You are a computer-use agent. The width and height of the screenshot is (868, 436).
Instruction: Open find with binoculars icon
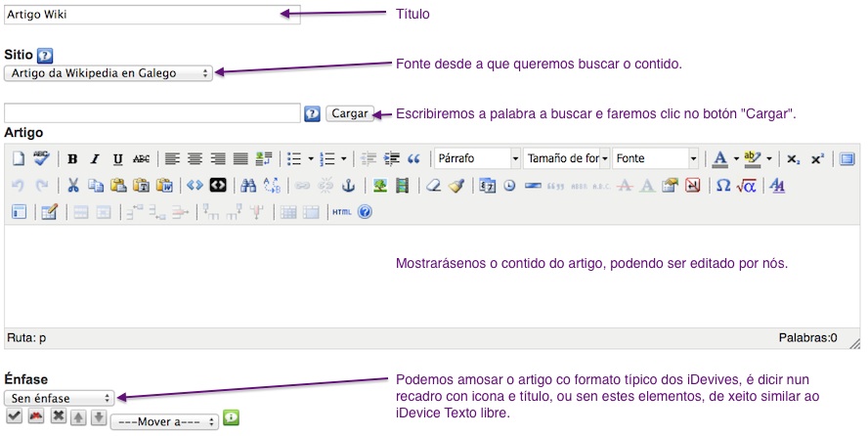(248, 186)
